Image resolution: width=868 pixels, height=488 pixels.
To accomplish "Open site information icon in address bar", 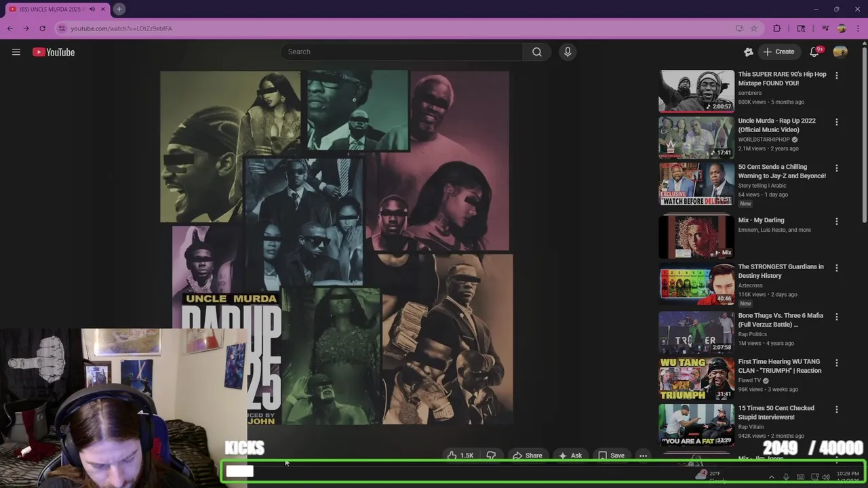I will click(x=62, y=28).
